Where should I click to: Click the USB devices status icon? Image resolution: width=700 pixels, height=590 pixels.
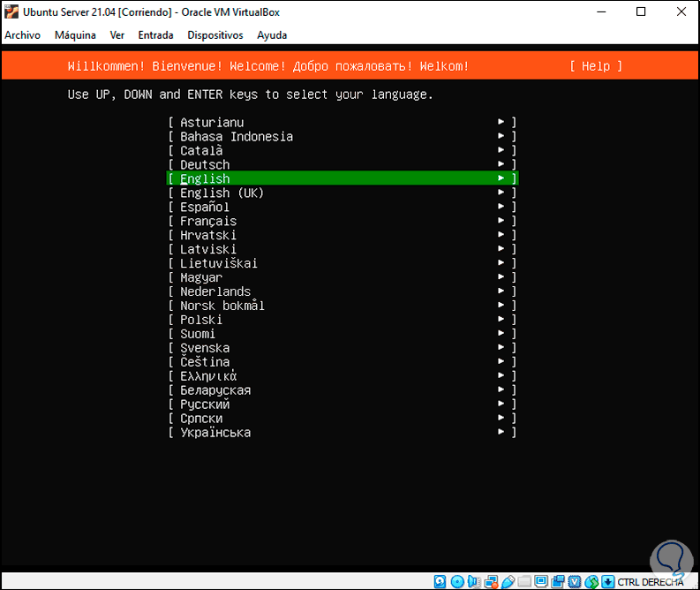tap(508, 581)
